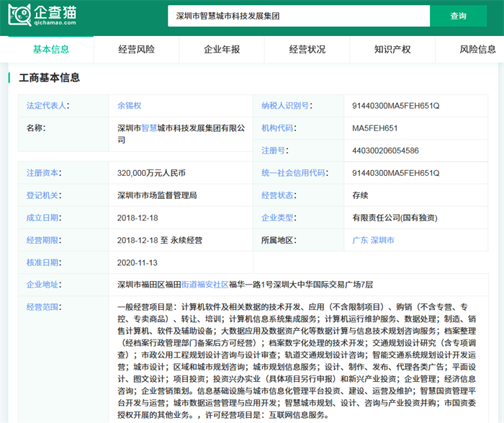The height and width of the screenshot is (423, 504).
Task: Select 深圳市市场监督管理局 text
Action: pos(157,195)
